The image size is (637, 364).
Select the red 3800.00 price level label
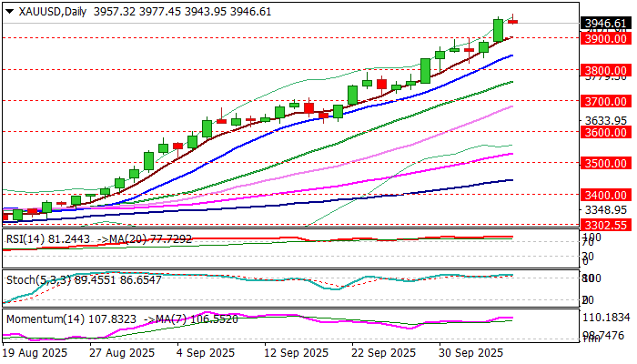pyautogui.click(x=606, y=69)
